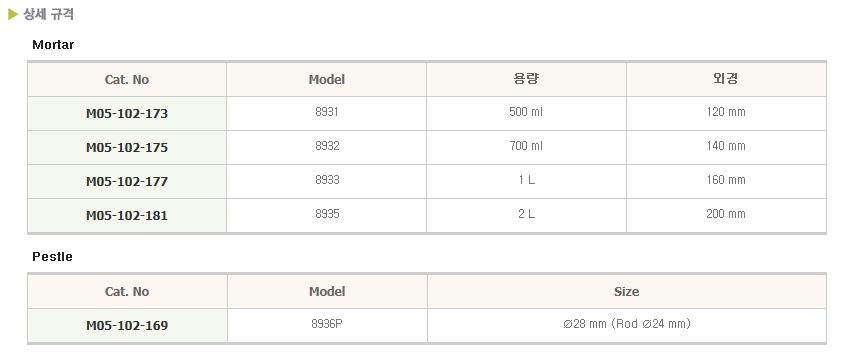Click the Mortar table Cat. No header
The image size is (856, 363).
[127, 80]
